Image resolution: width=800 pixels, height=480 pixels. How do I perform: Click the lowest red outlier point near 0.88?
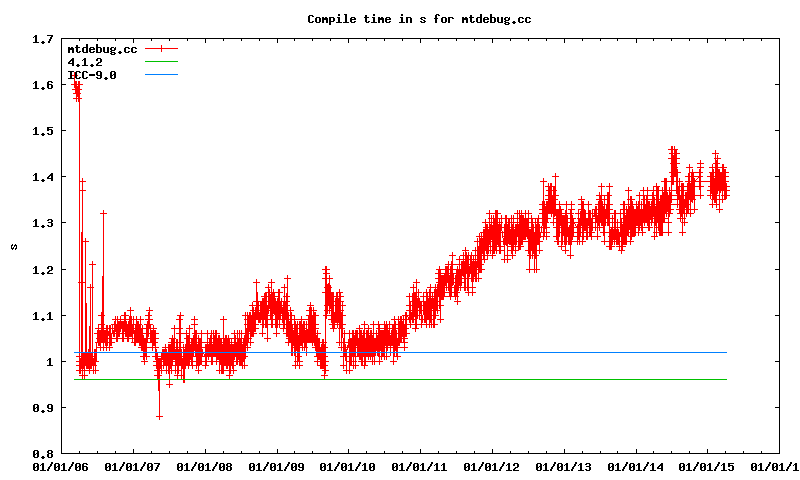pyautogui.click(x=159, y=416)
